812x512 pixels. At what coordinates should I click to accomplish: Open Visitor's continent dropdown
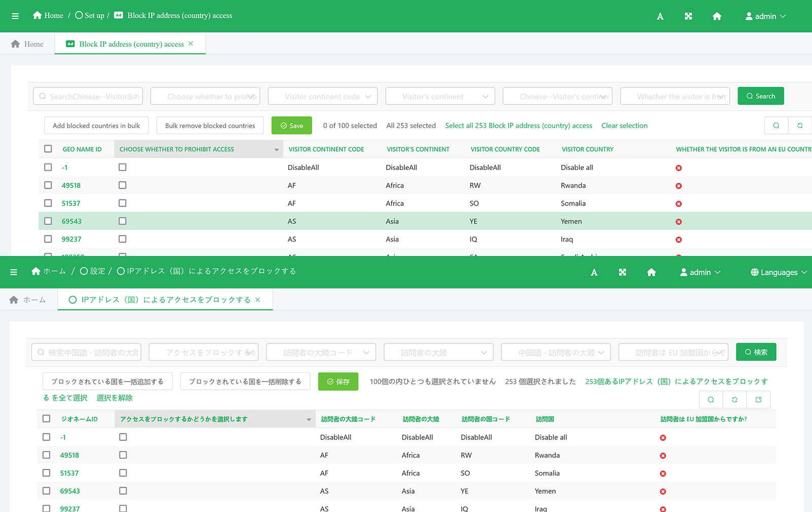(440, 96)
